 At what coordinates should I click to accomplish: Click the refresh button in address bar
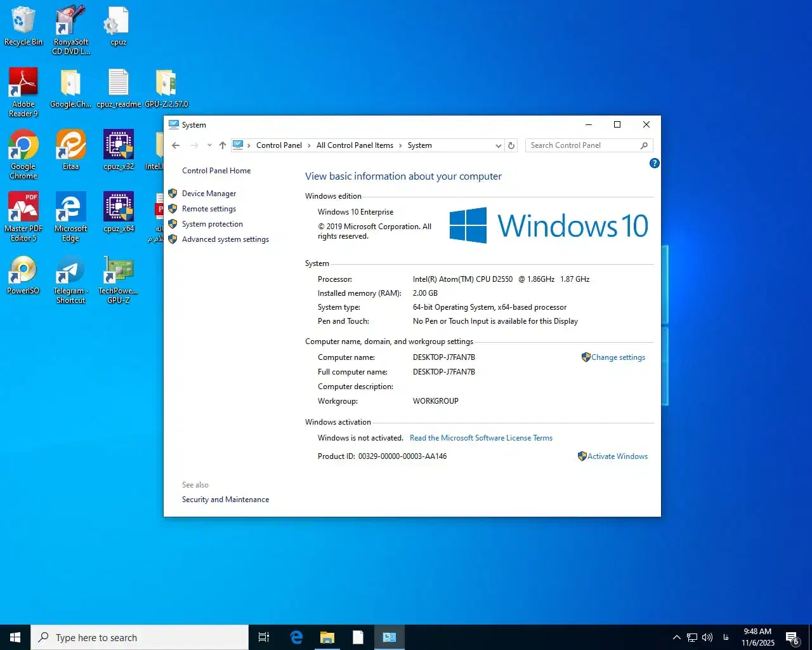pos(511,145)
